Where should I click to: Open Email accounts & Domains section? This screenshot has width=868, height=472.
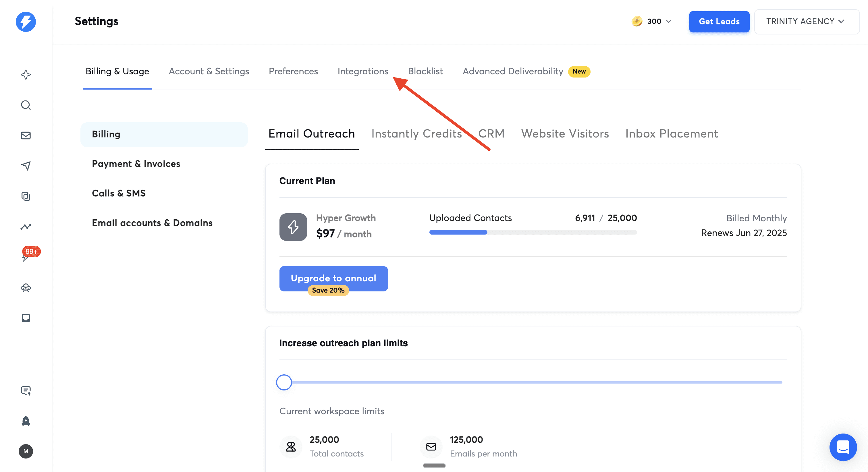152,223
